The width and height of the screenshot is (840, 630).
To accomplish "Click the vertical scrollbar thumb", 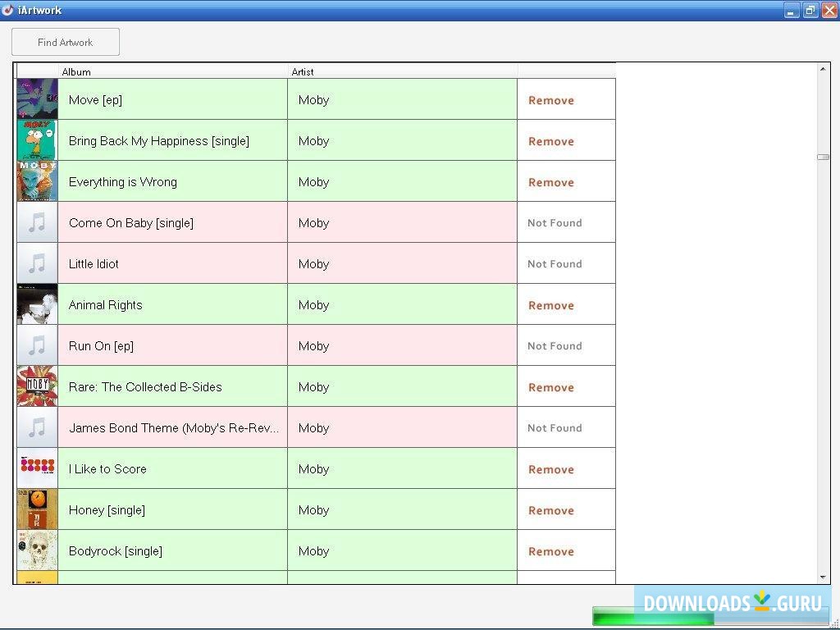I will (823, 157).
